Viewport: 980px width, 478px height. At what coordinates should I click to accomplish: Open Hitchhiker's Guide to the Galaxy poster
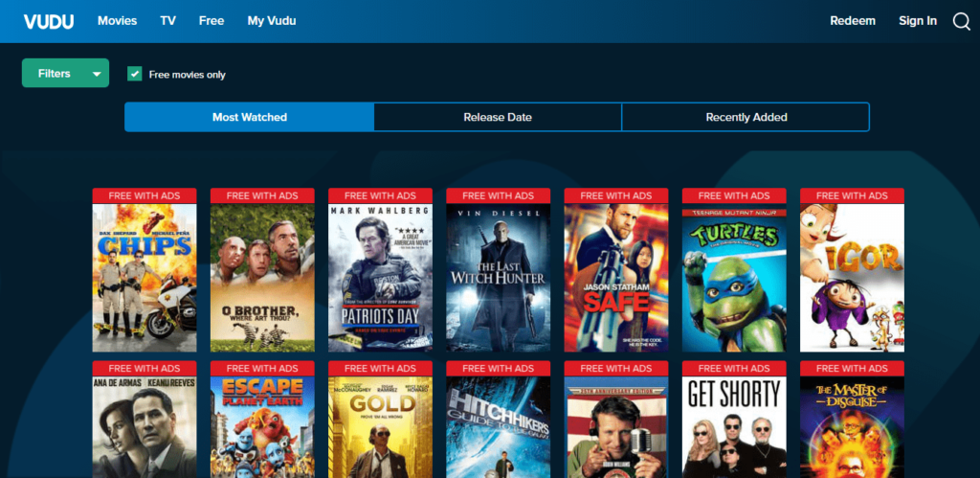[498, 426]
